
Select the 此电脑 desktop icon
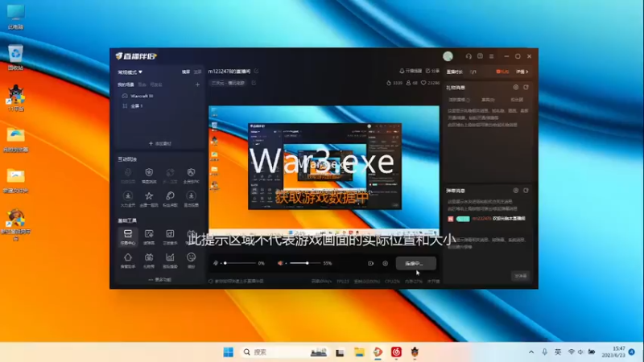(x=15, y=17)
